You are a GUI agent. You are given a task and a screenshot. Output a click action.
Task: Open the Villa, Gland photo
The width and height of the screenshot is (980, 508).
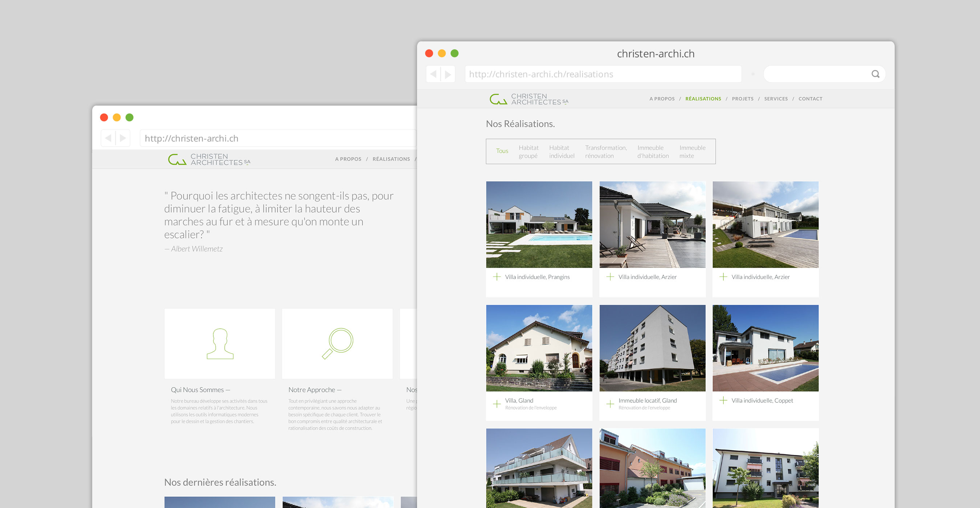pos(539,348)
